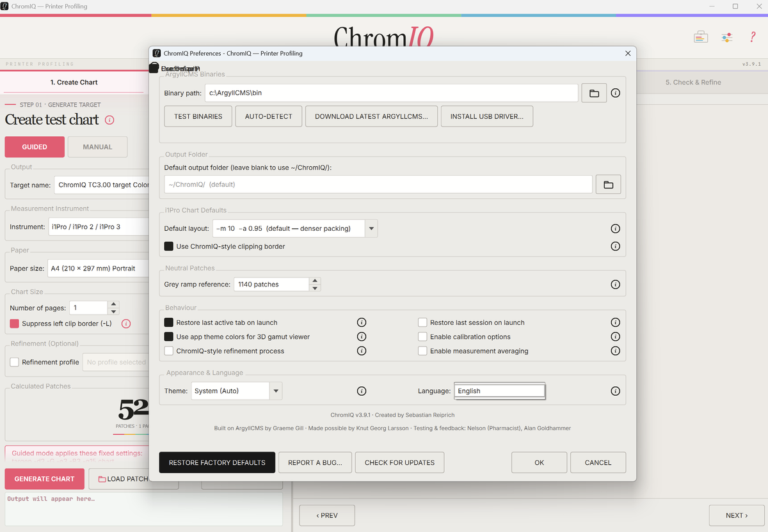
Task: Click the red question mark help icon
Action: pyautogui.click(x=753, y=37)
